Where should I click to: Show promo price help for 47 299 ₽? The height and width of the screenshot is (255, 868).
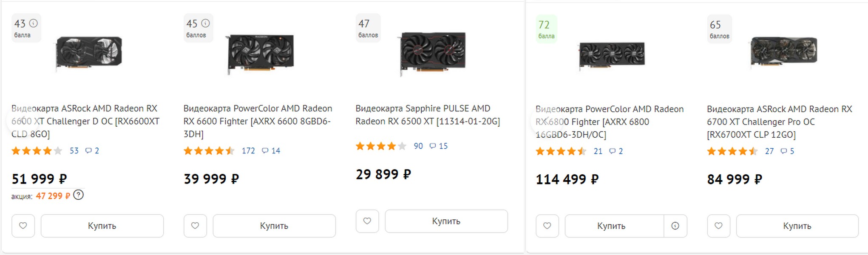[x=79, y=195]
